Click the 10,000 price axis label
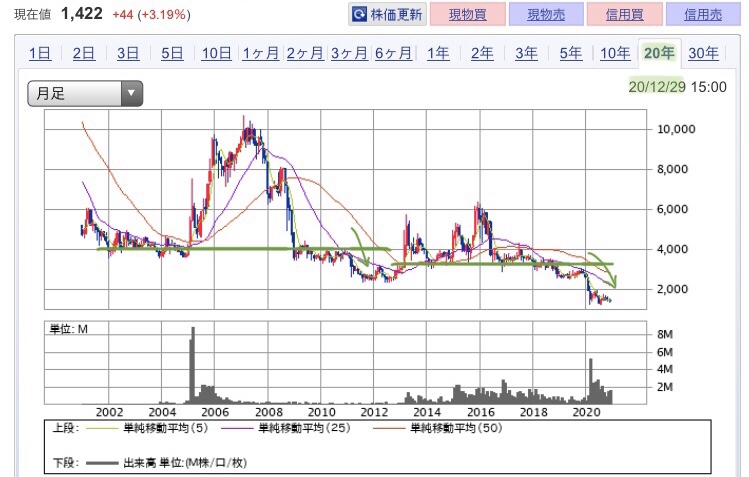749x477 pixels. (x=676, y=129)
